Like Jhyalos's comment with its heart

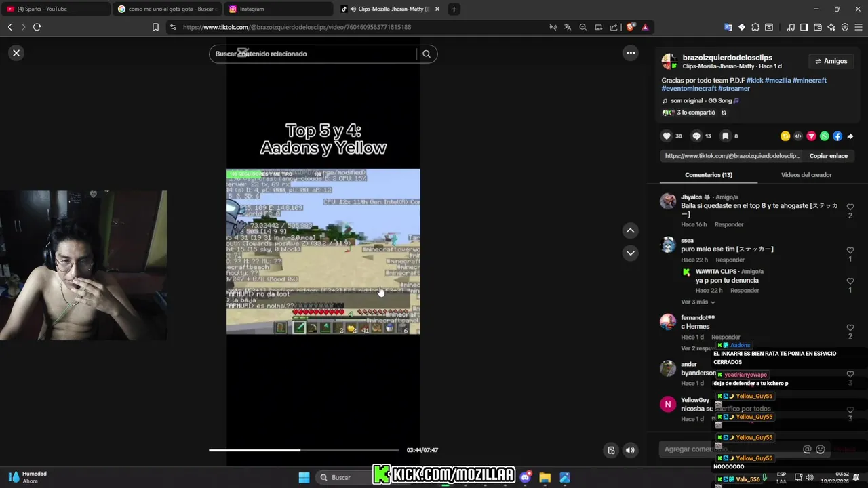pos(850,207)
